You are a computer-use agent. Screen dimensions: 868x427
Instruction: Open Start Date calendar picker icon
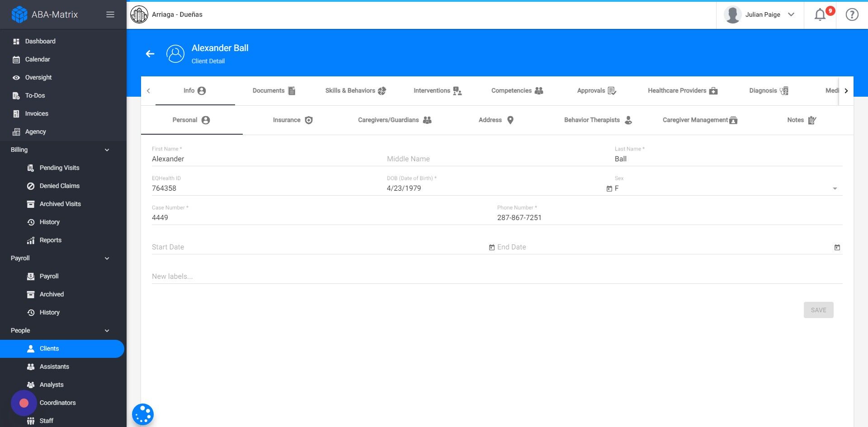point(492,247)
